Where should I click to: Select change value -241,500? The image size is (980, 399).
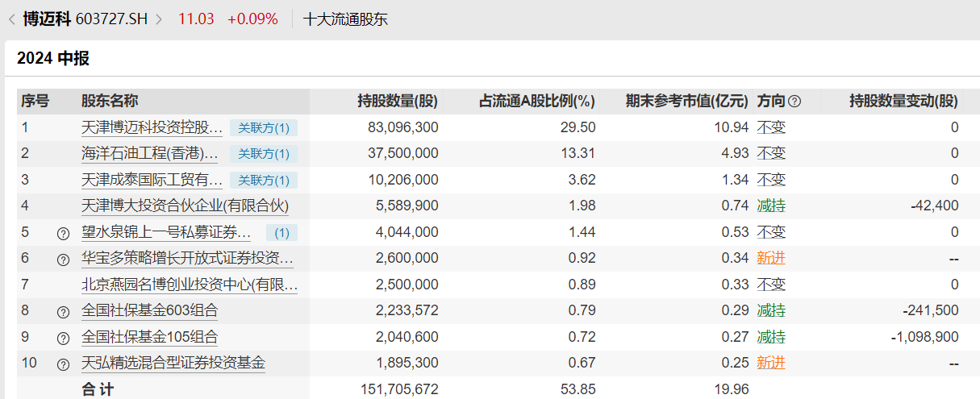click(931, 311)
